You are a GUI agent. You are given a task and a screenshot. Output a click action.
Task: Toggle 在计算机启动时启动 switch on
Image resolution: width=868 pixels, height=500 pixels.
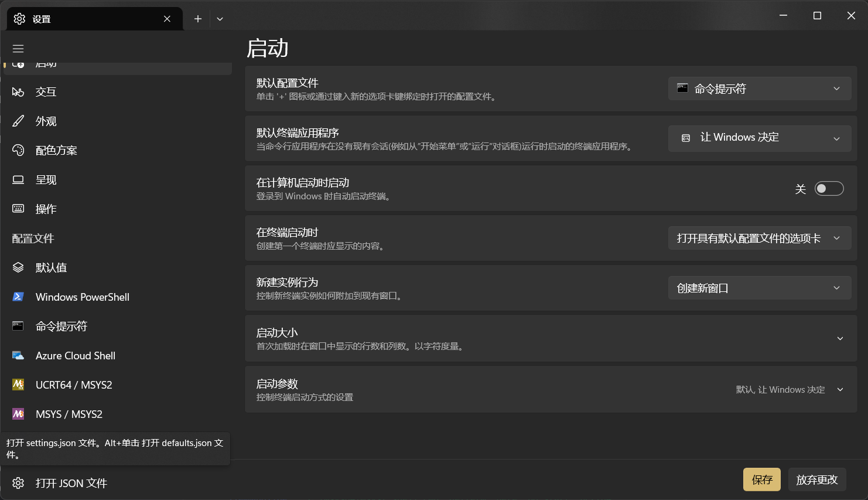[x=829, y=189]
